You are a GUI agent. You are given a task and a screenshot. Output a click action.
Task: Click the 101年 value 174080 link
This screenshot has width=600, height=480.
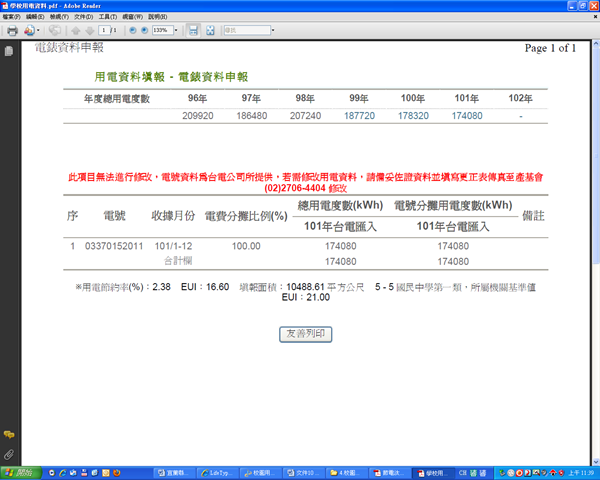pos(467,116)
